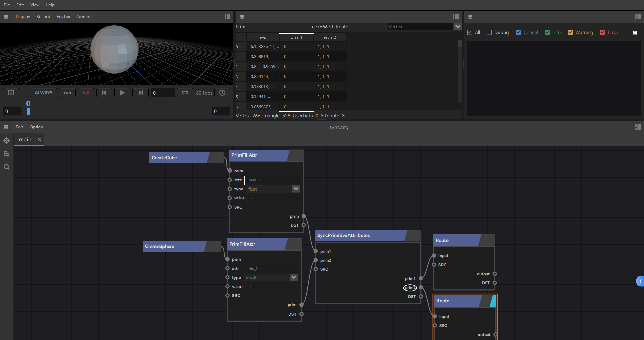This screenshot has width=644, height=340.
Task: Select the CreateSphere node header
Action: coord(182,246)
